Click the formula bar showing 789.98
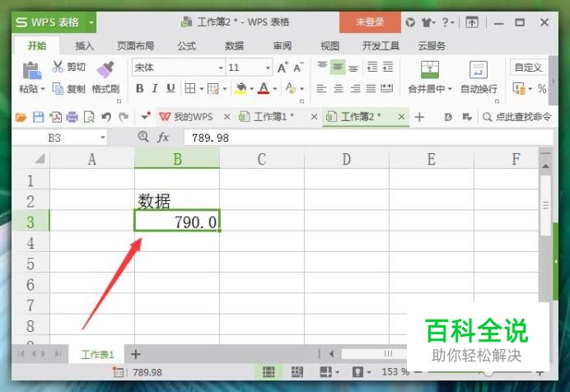Screen dimensions: 570x392 coord(368,138)
